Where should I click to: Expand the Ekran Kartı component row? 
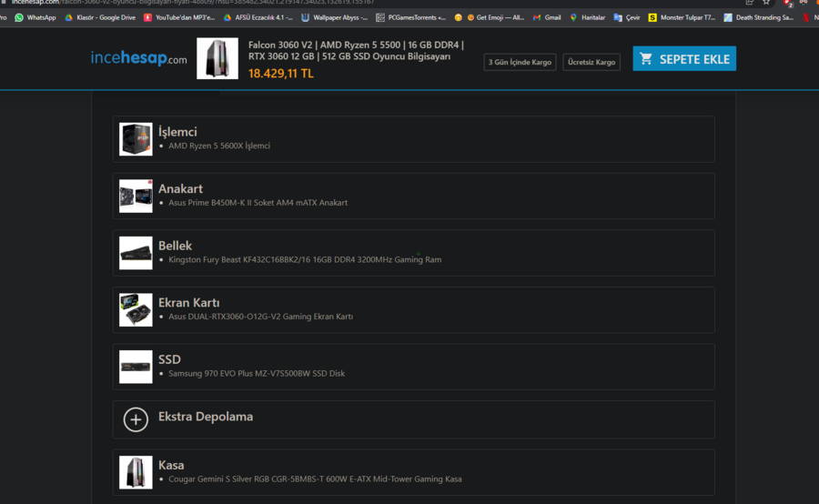coord(414,309)
